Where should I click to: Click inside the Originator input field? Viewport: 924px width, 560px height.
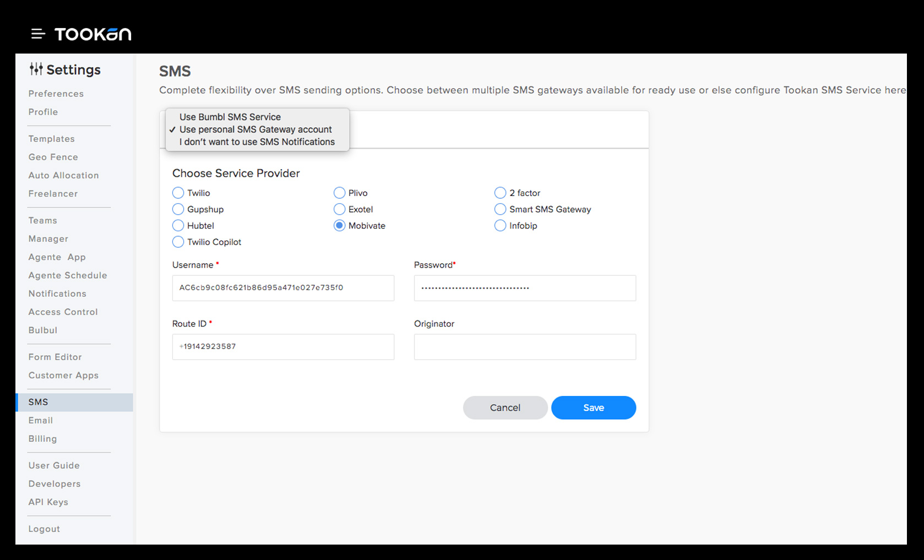tap(524, 347)
